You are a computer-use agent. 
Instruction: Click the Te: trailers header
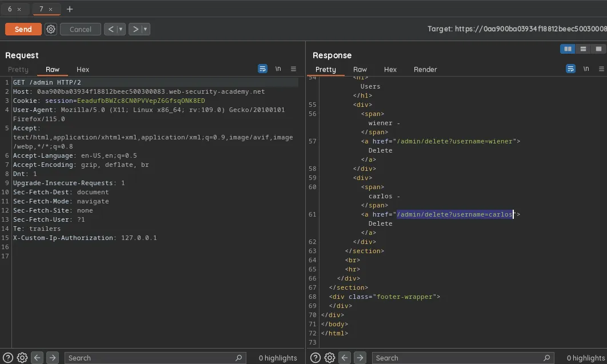pos(37,229)
